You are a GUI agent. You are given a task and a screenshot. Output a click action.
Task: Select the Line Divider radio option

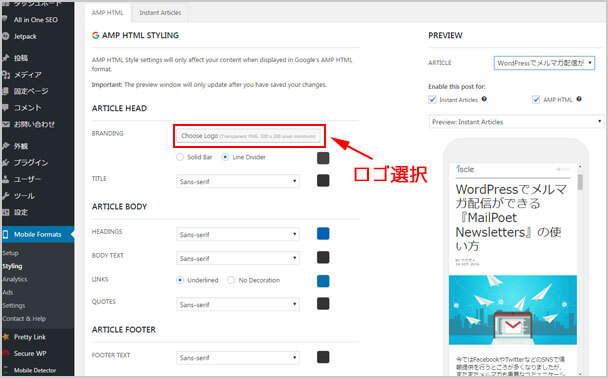225,157
